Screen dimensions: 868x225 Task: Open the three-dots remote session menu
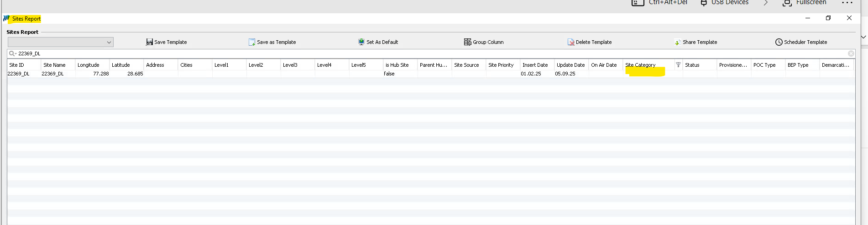click(x=847, y=3)
